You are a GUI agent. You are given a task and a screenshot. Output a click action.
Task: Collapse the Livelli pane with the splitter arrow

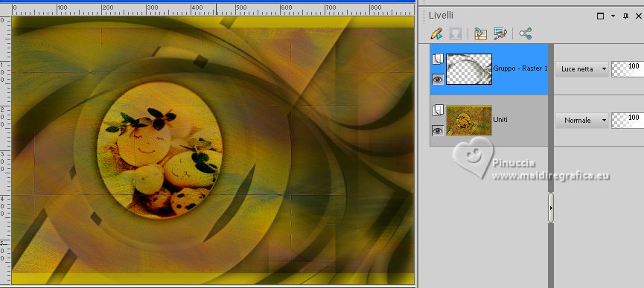point(551,208)
